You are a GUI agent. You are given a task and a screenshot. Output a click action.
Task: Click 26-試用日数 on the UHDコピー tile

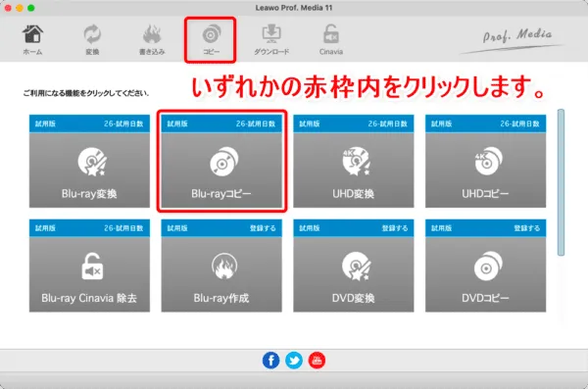pos(519,123)
